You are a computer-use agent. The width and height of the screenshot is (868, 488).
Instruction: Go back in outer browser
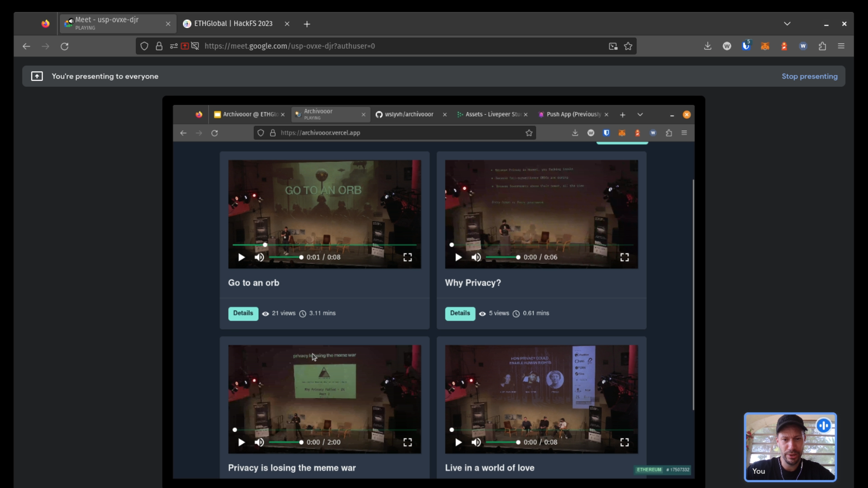coord(26,46)
